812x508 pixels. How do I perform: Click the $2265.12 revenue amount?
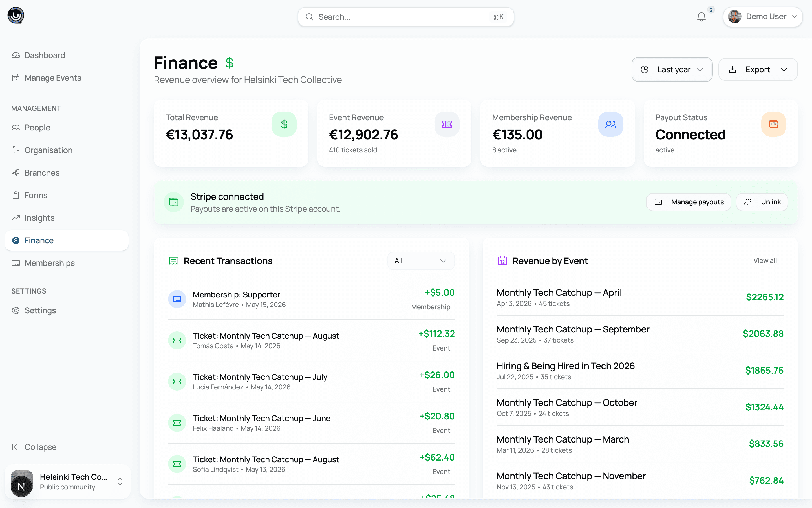(765, 297)
